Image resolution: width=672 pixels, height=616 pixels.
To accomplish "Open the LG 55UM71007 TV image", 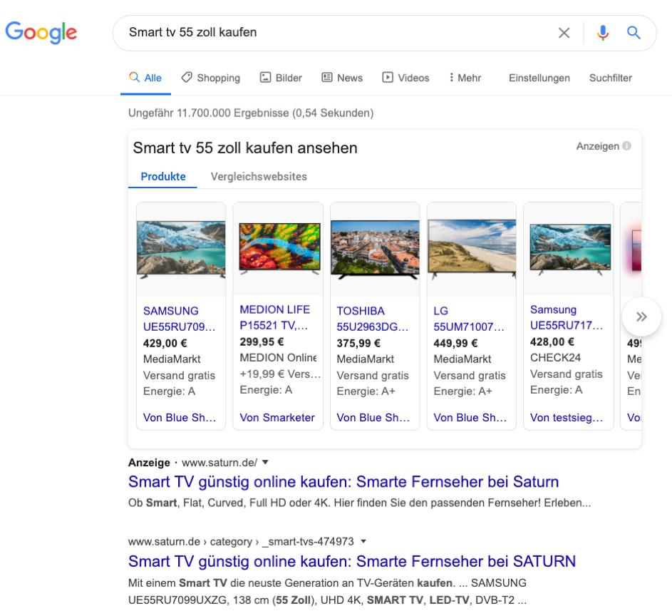I will point(472,250).
